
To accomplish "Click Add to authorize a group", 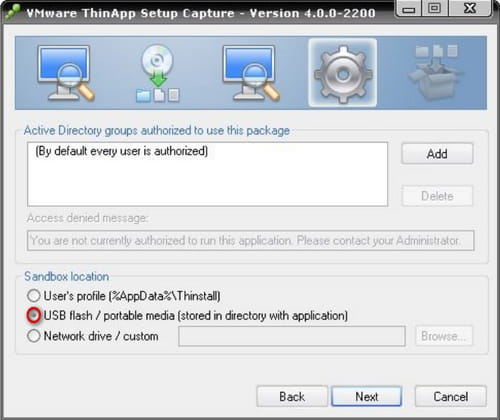I will (437, 154).
